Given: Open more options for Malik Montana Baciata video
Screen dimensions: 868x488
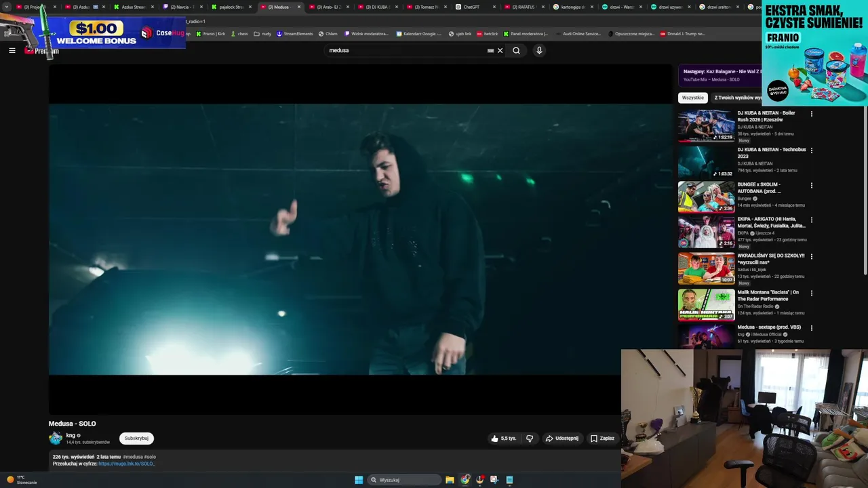Looking at the screenshot, I should pos(811,293).
